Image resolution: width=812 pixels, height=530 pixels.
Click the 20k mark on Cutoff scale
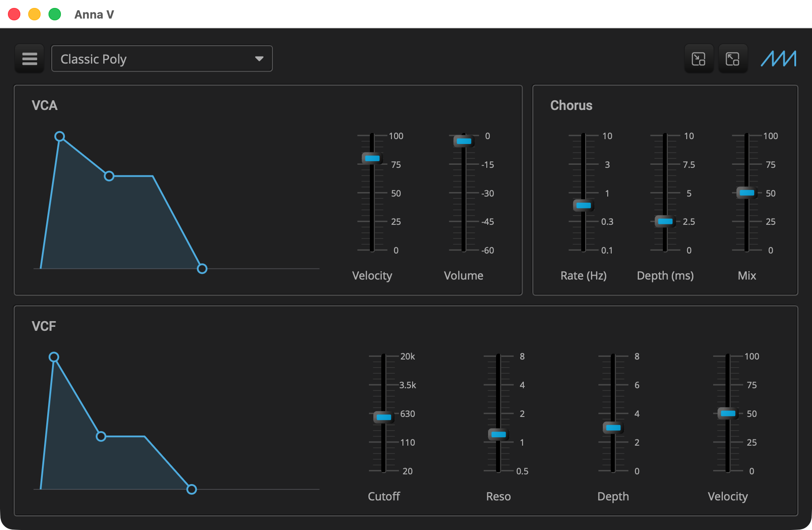pyautogui.click(x=407, y=356)
